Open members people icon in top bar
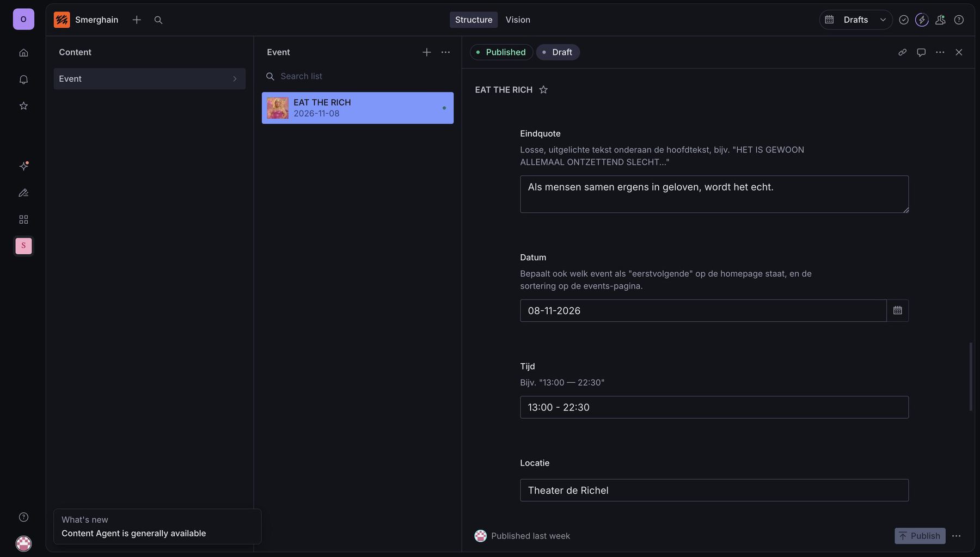The width and height of the screenshot is (980, 557). click(940, 20)
